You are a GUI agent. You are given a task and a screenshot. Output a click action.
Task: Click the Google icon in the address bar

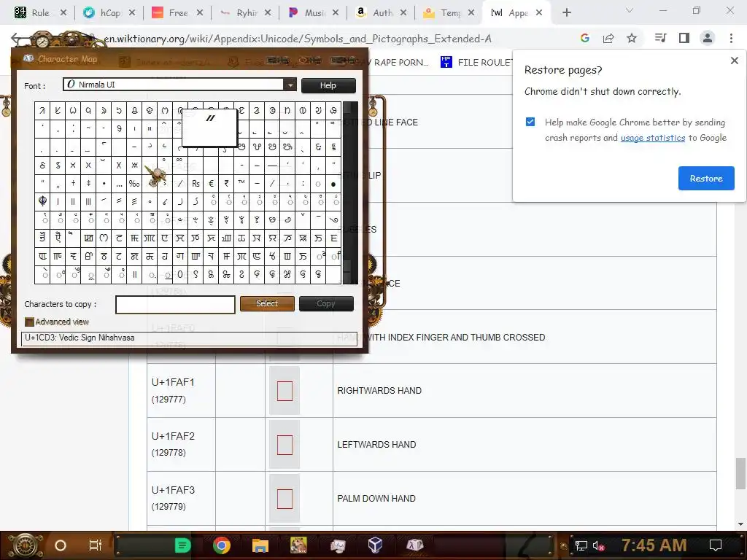585,38
